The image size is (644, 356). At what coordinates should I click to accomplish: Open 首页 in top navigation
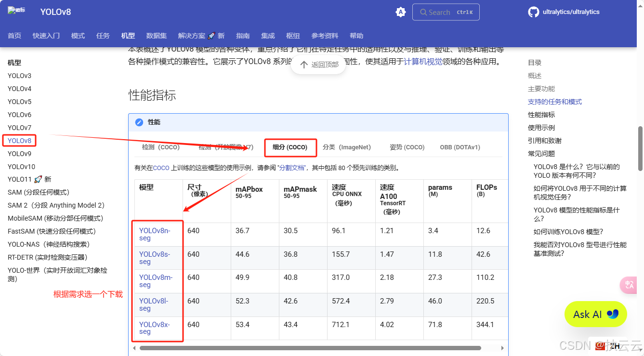(x=14, y=36)
